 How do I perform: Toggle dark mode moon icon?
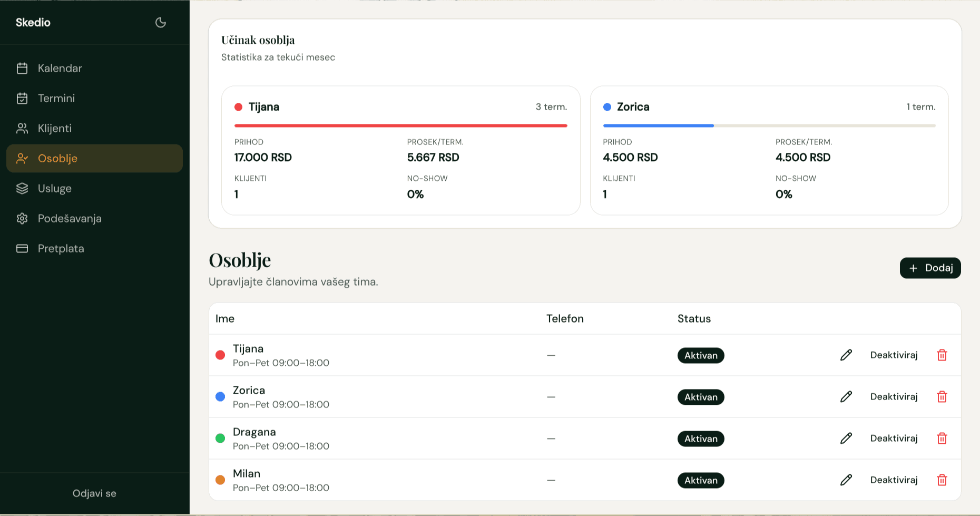tap(161, 22)
